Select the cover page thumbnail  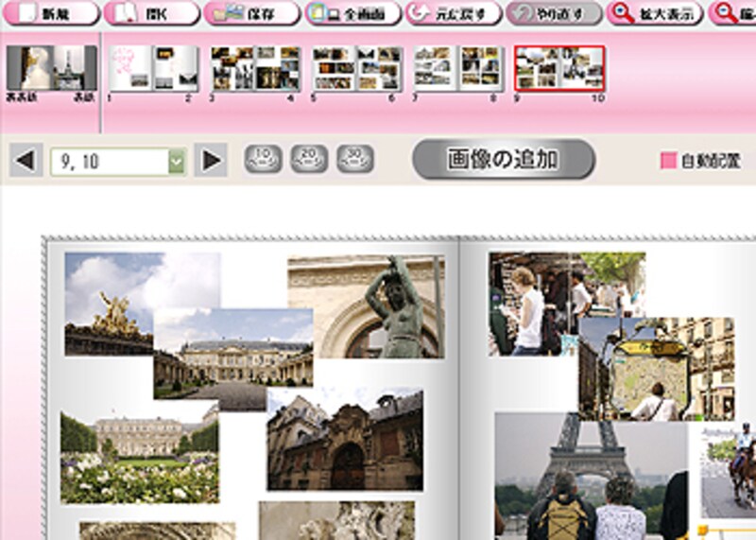point(52,68)
